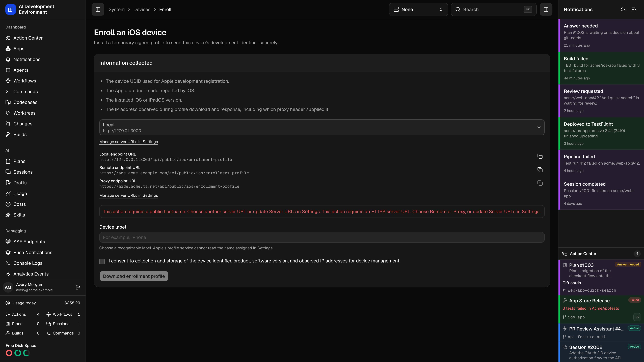Open Skills page
The image size is (644, 362).
pyautogui.click(x=43, y=215)
